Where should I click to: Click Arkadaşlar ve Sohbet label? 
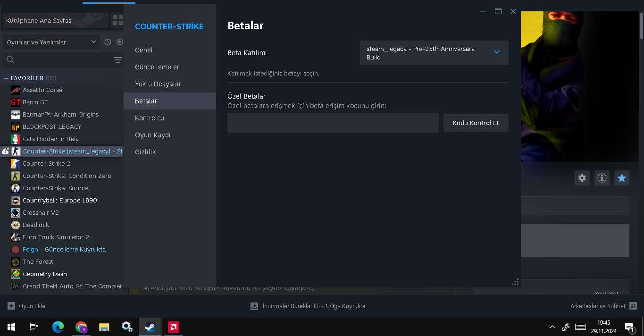598,306
